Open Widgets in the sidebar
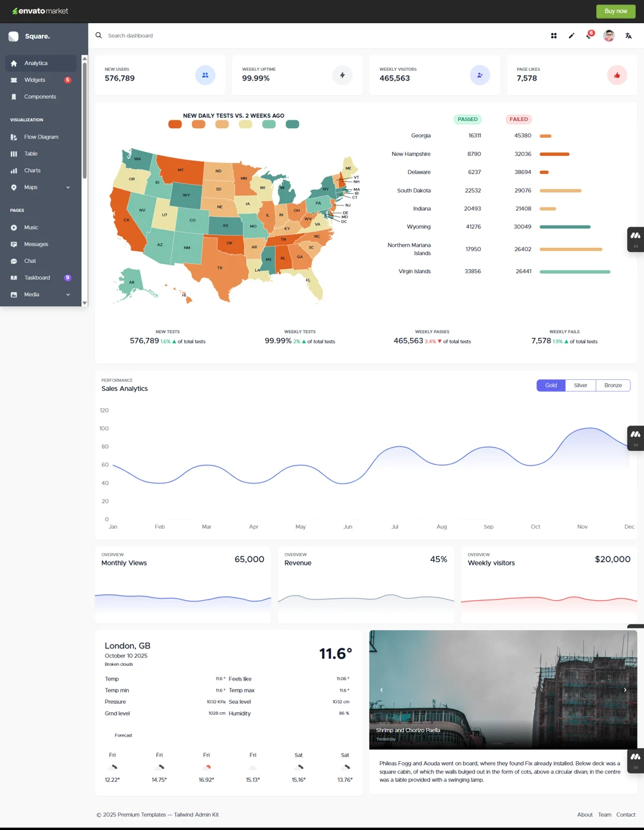This screenshot has height=830, width=644. point(41,80)
